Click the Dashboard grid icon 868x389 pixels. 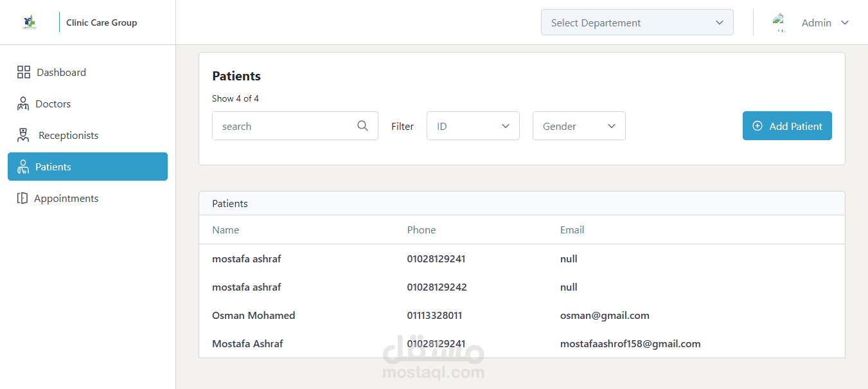24,72
